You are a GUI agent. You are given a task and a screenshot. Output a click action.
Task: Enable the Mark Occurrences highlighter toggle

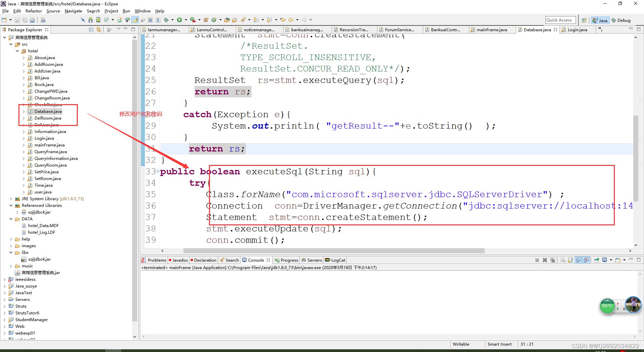(136, 20)
